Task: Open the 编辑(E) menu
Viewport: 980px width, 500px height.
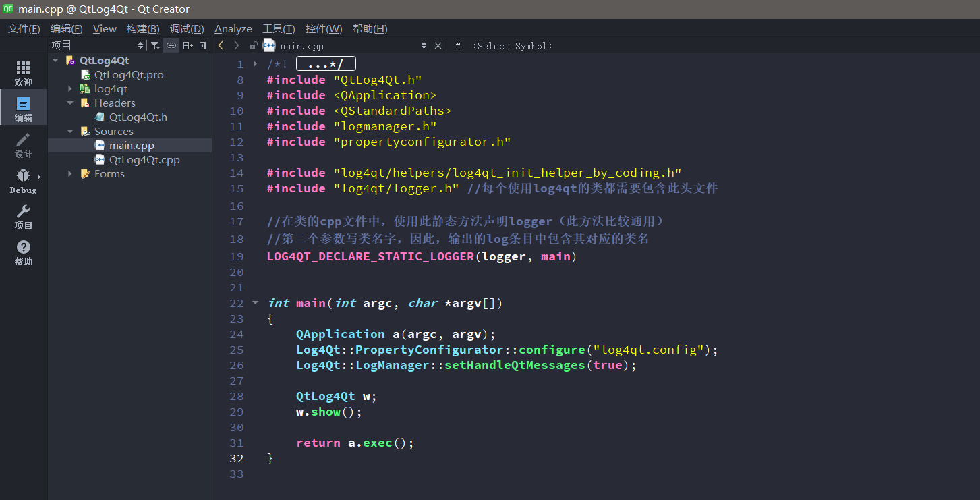Action: [67, 28]
